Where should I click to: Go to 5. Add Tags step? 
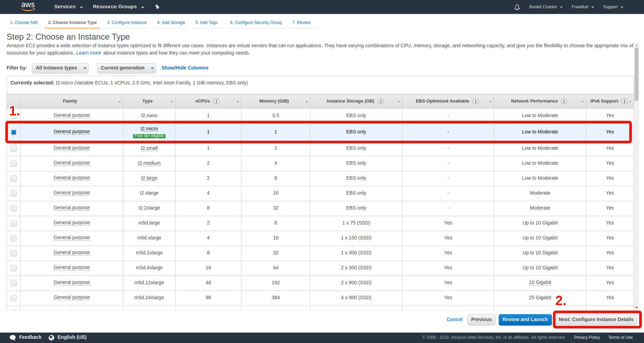(206, 23)
